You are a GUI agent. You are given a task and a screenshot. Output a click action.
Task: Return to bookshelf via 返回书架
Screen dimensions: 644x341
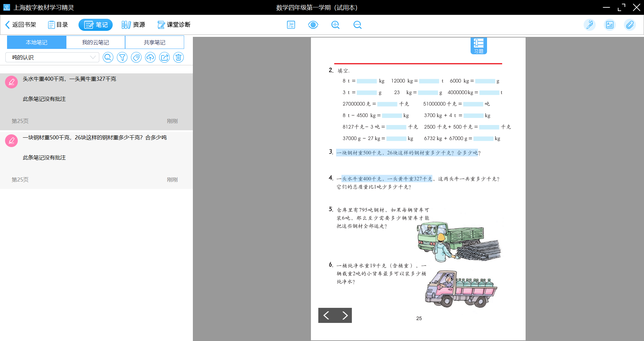(21, 25)
